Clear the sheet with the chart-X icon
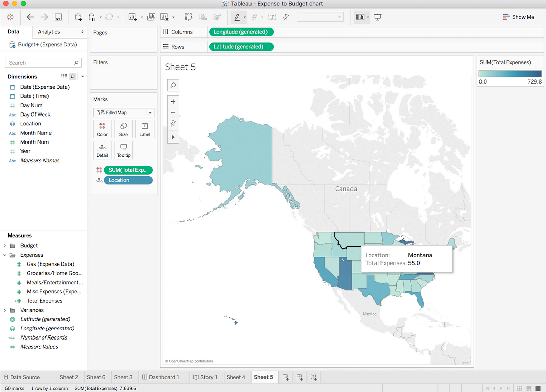Image resolution: width=546 pixels, height=392 pixels. (164, 17)
